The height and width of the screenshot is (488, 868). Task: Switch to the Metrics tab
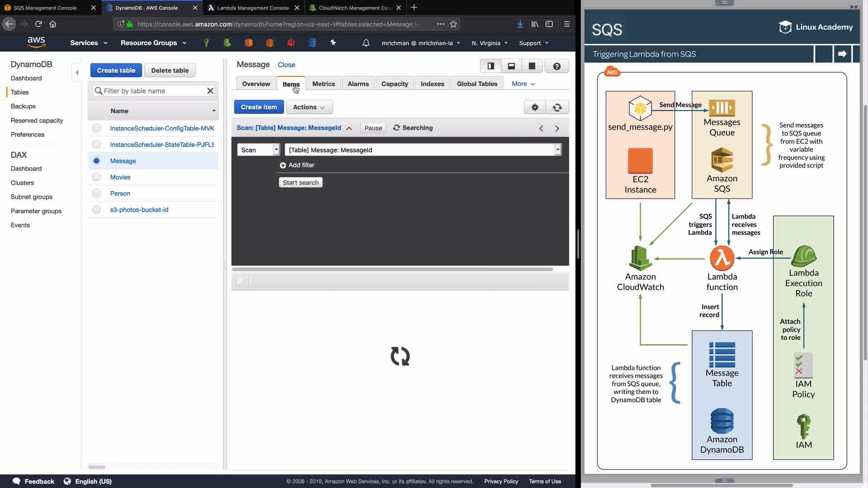click(323, 84)
